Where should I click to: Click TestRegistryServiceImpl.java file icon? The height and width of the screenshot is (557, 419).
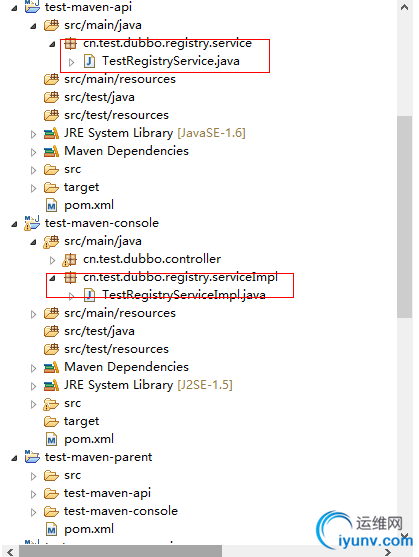click(x=89, y=295)
